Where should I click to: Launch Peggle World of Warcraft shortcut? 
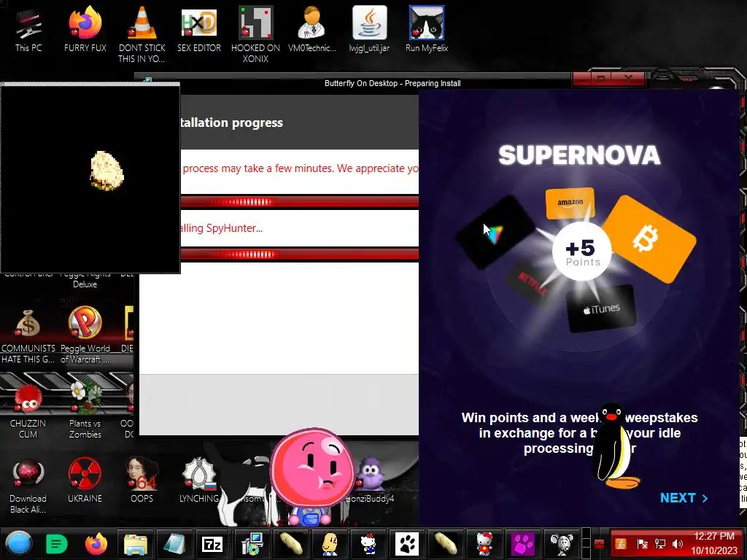click(x=85, y=335)
